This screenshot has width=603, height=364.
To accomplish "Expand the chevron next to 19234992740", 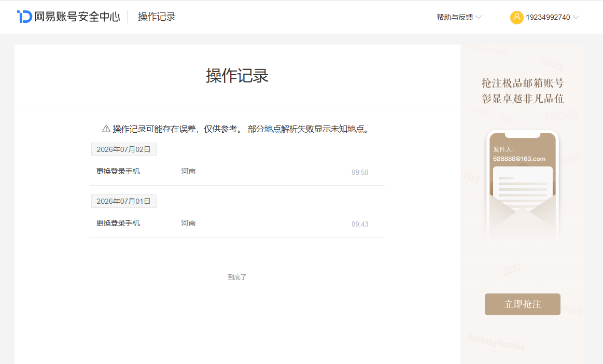I will [x=576, y=17].
